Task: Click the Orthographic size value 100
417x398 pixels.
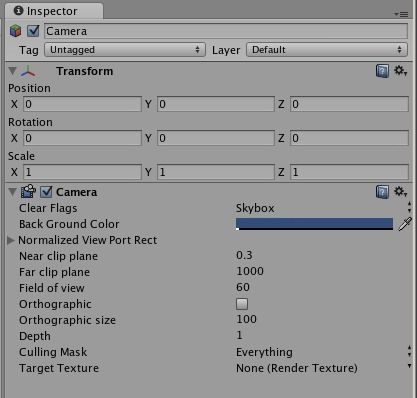Action: pos(246,319)
